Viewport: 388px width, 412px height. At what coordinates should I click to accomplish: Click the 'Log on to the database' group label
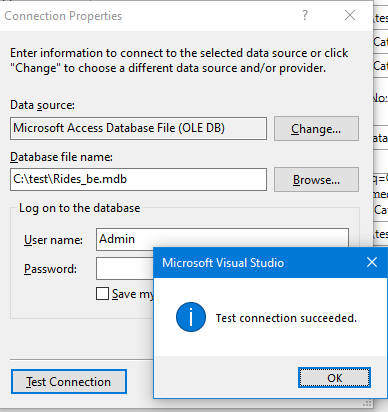coord(79,208)
